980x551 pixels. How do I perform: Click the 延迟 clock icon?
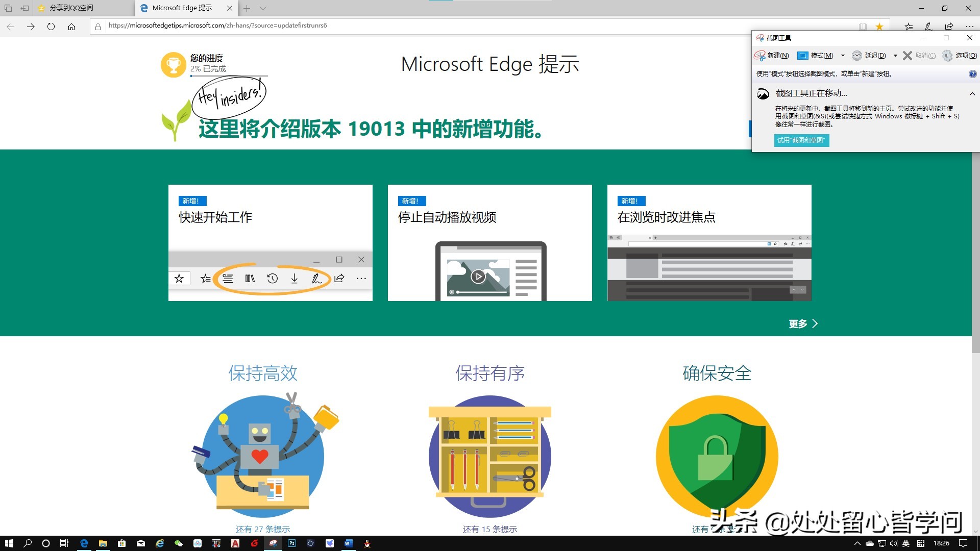click(857, 56)
